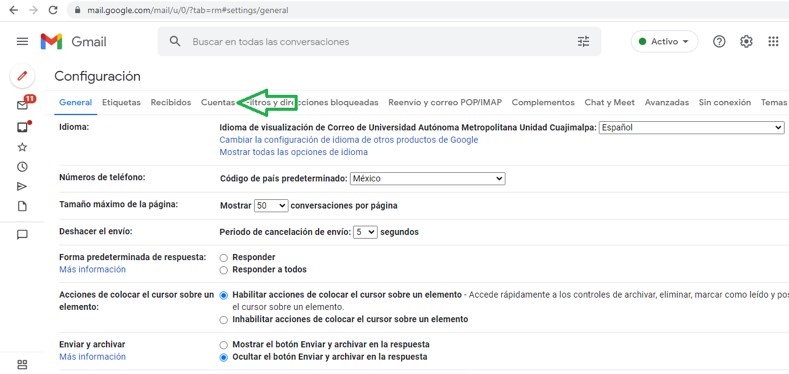
Task: Go back in browser history
Action: tap(14, 10)
